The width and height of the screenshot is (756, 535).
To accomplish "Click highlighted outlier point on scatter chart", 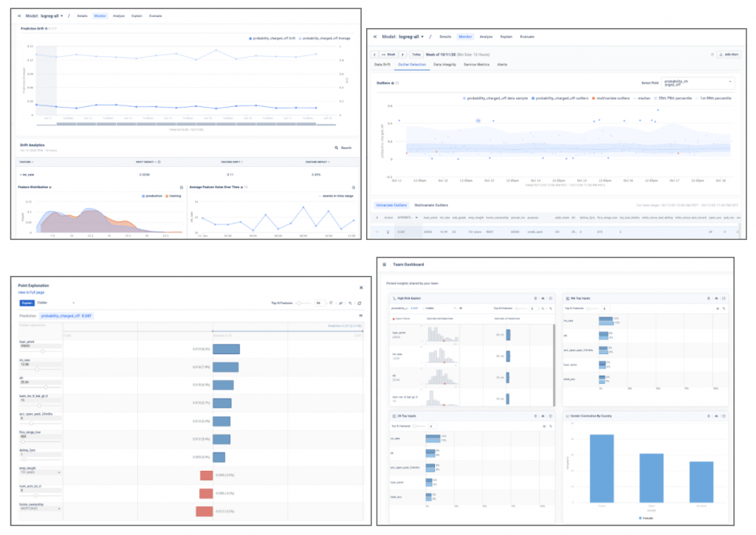I will 478,121.
